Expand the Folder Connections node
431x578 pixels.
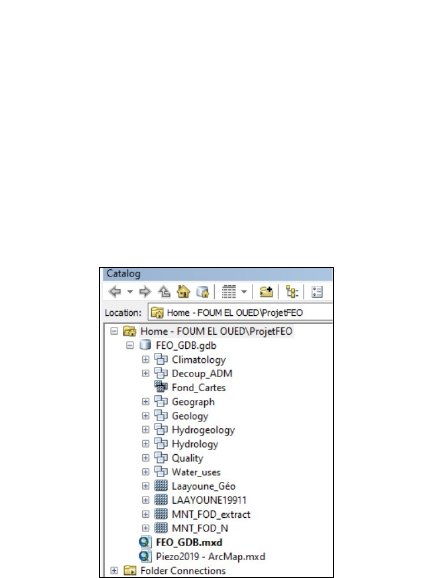(114, 571)
